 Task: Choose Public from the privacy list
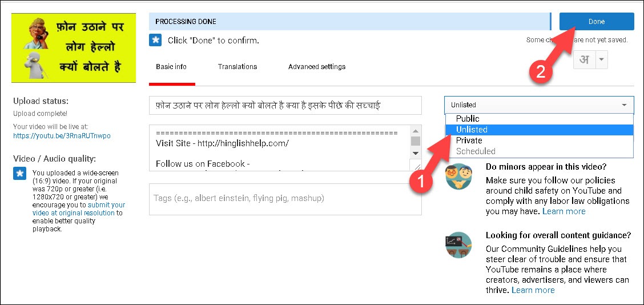(468, 119)
